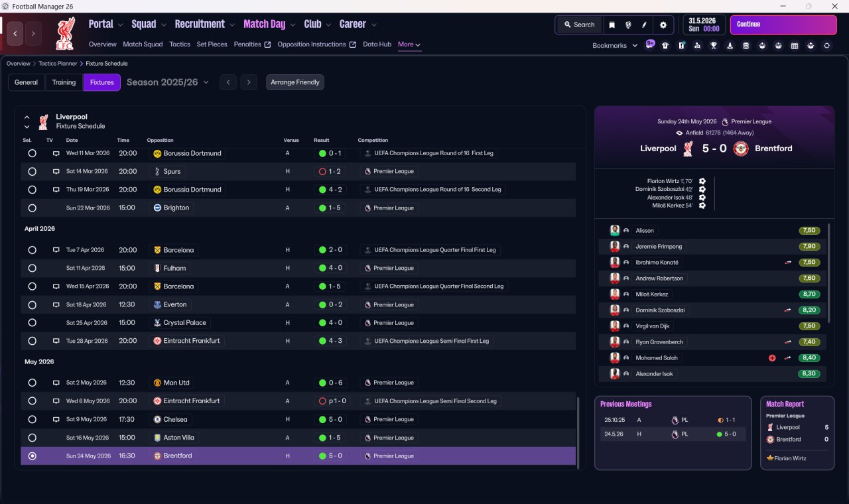Click goal ball icon next to Miloš Kerkez 54'
This screenshot has height=504, width=849.
[702, 206]
